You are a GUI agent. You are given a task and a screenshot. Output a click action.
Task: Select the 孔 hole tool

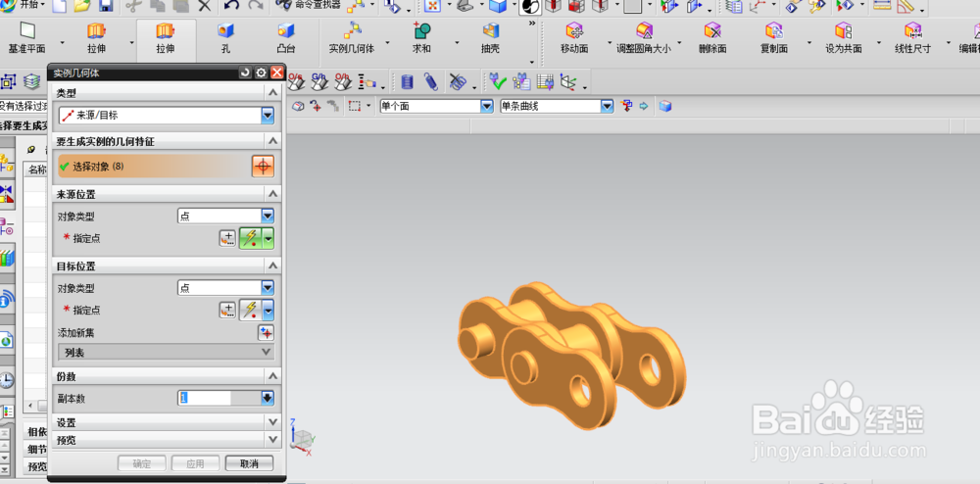(x=225, y=38)
